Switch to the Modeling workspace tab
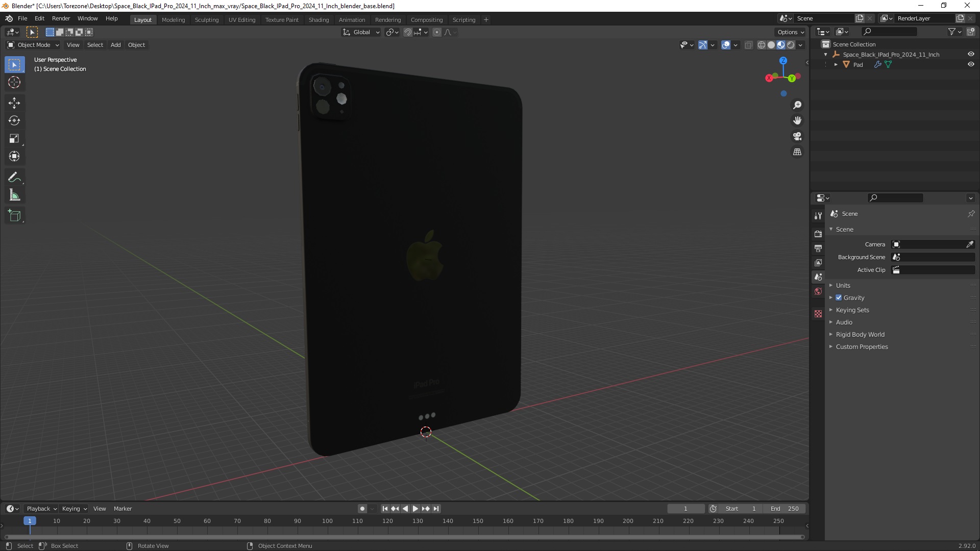Screen dimensions: 980x551 [173, 20]
